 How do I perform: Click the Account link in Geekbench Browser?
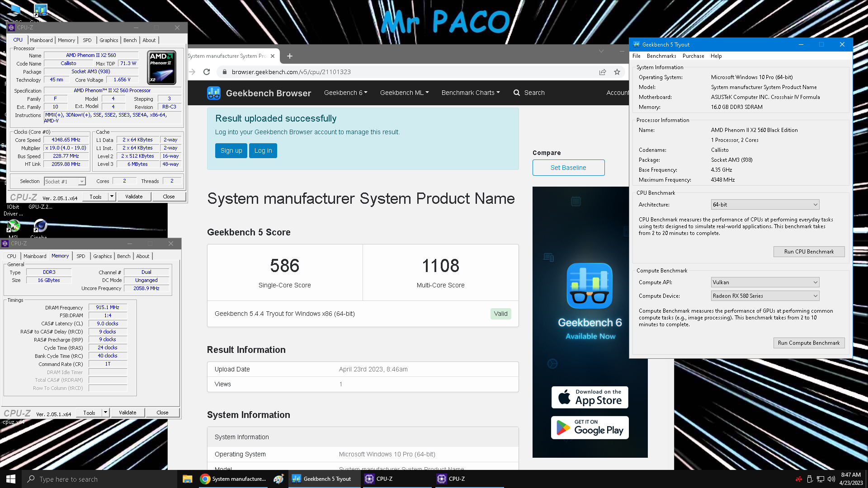tap(618, 93)
